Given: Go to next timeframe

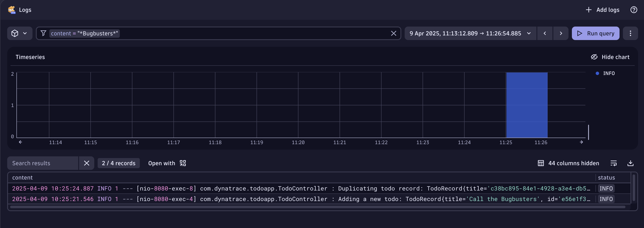Looking at the screenshot, I should 561,33.
